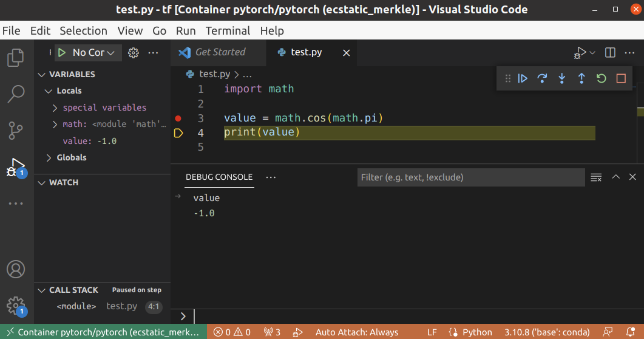Open editor more actions ellipsis
The image size is (644, 339).
coord(629,53)
